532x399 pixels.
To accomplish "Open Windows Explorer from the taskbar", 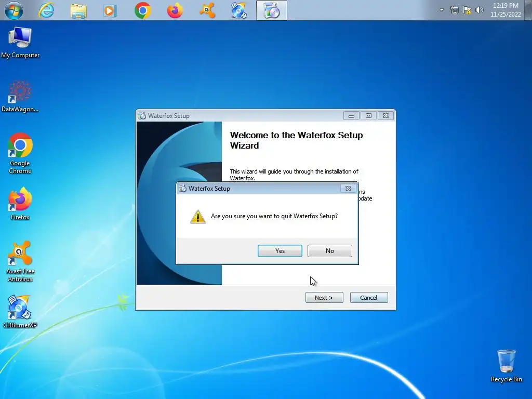I will [78, 10].
